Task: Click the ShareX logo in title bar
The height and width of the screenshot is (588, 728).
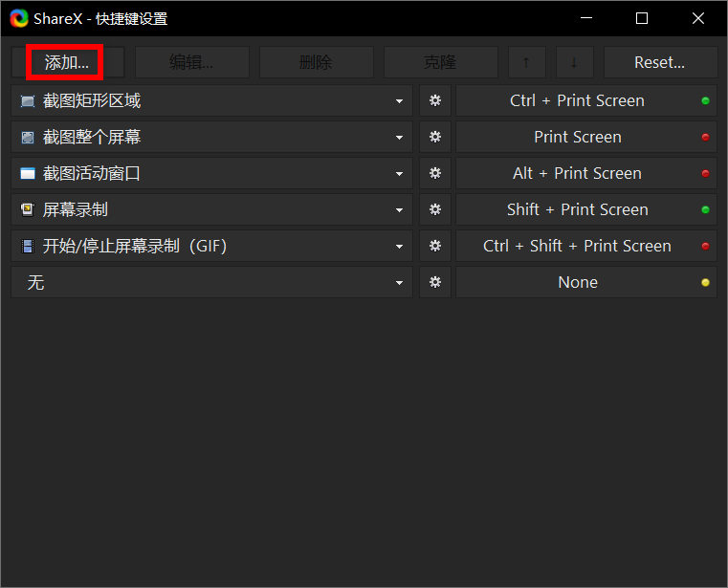Action: [x=19, y=18]
